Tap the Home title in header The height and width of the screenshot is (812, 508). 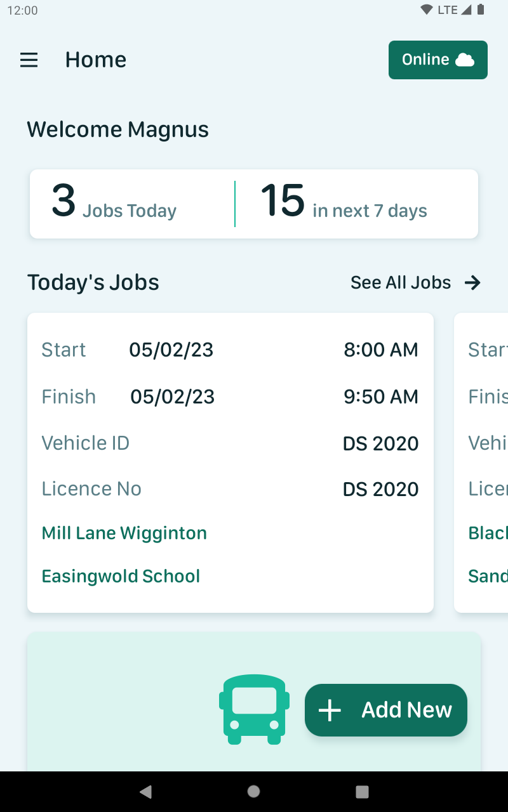[96, 60]
